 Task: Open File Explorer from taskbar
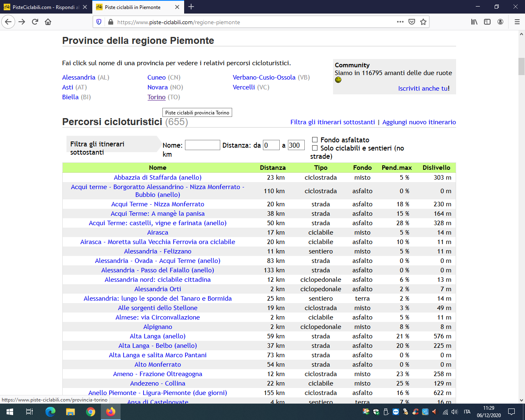[71, 412]
